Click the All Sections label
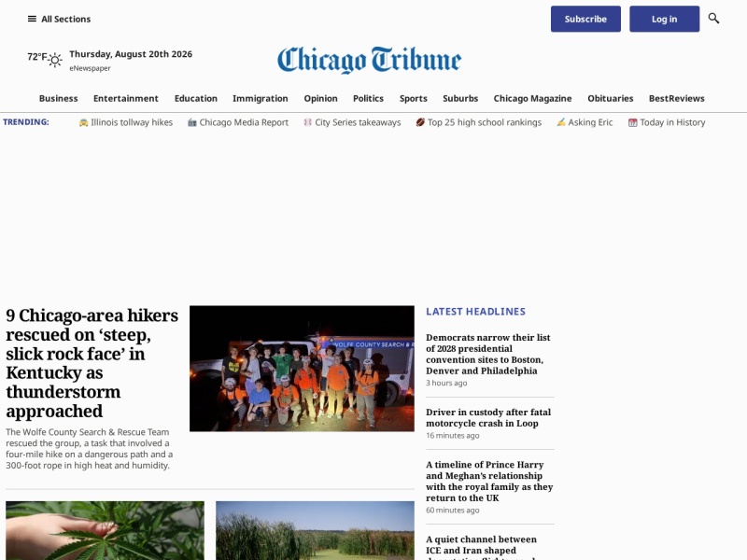747x560 pixels. [65, 19]
